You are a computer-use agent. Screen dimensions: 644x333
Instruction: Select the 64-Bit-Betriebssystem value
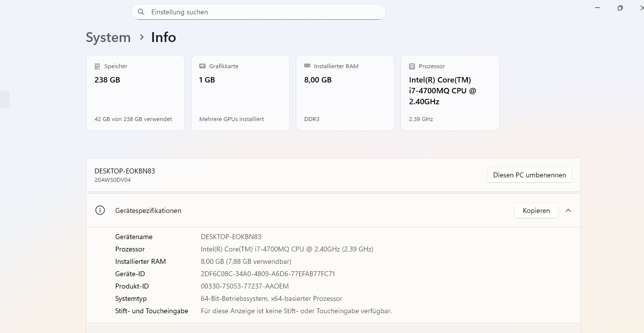272,298
